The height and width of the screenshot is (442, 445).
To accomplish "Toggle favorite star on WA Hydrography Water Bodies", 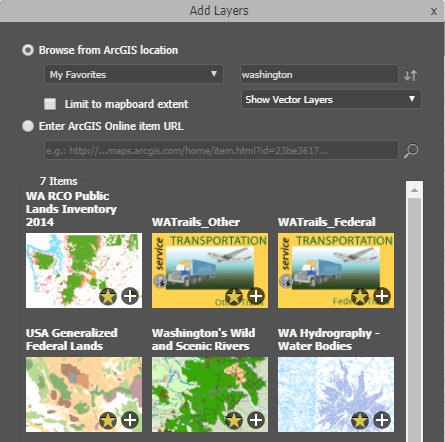I will click(360, 420).
